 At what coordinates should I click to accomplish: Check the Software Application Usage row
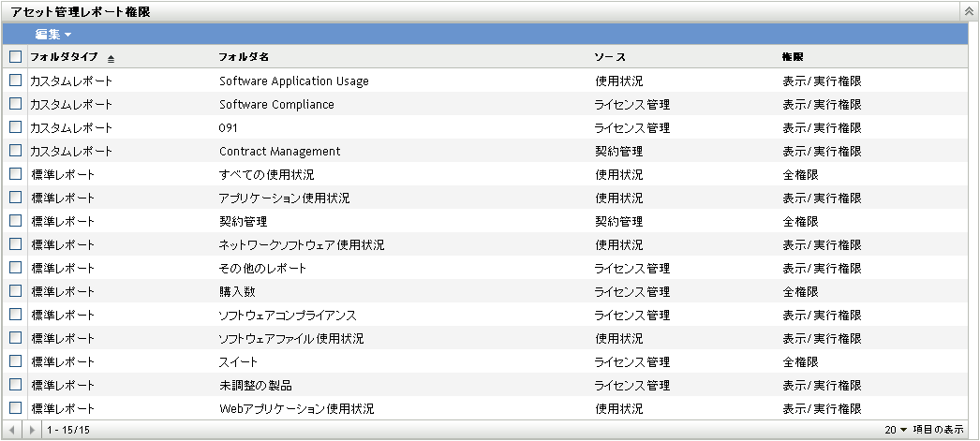pyautogui.click(x=15, y=81)
